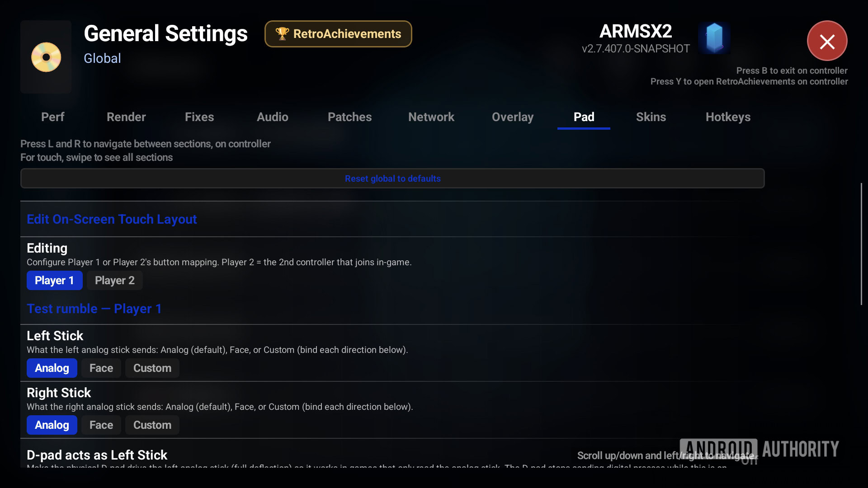
Task: Set Right Stick to Custom
Action: coord(152,425)
